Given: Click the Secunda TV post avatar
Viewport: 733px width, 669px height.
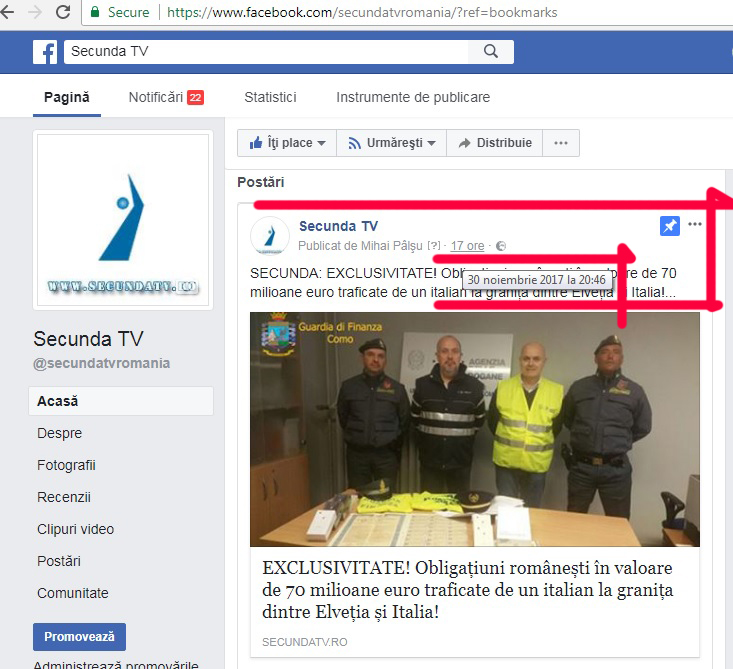Looking at the screenshot, I should [x=270, y=235].
